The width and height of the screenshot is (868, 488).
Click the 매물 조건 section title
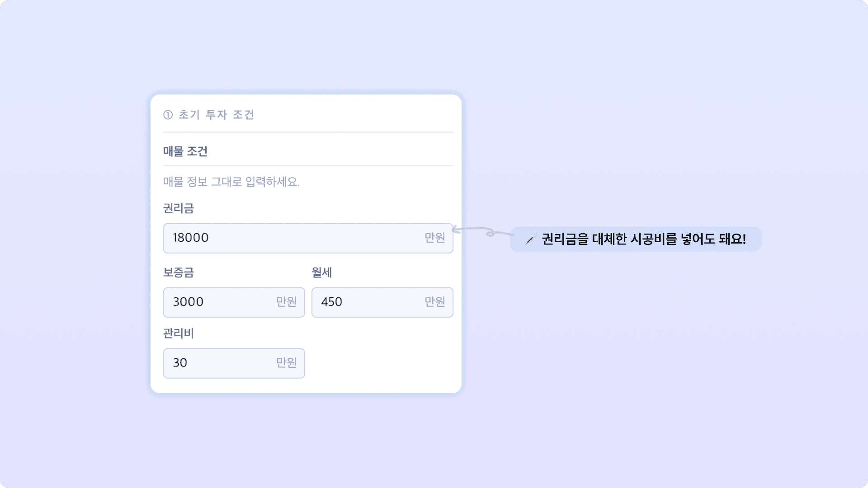185,151
